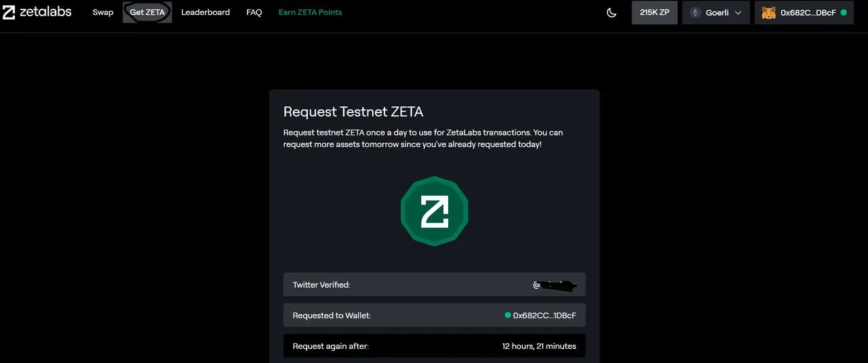Click the Earn ZETA Points link

point(310,12)
